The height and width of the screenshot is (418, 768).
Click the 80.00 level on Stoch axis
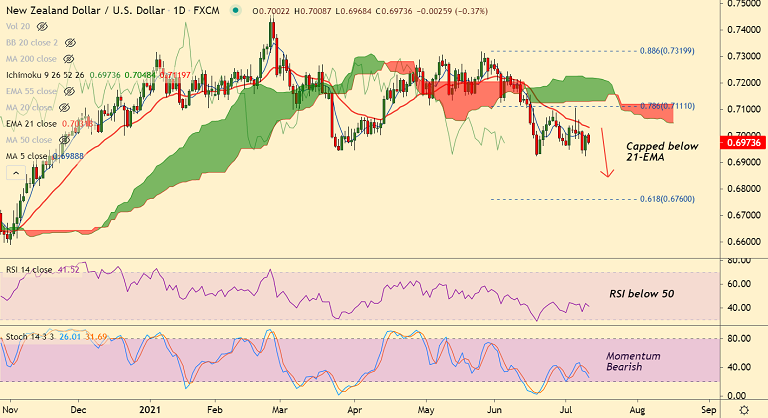coord(739,338)
